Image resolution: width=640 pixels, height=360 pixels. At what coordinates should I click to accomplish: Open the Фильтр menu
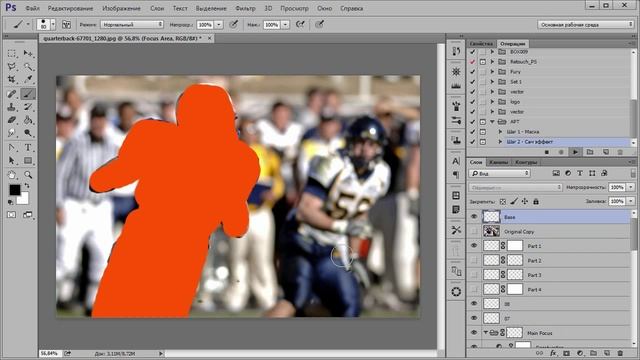[245, 8]
